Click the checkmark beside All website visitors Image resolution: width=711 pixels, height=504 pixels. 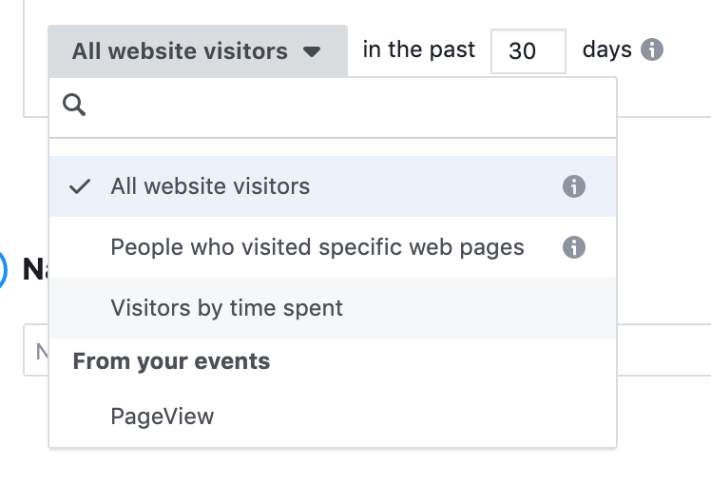[79, 187]
